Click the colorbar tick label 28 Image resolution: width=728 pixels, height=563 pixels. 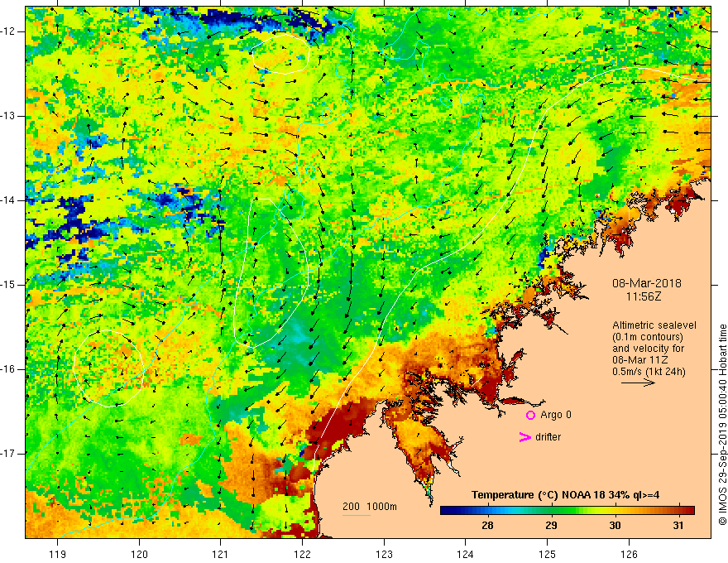(487, 526)
